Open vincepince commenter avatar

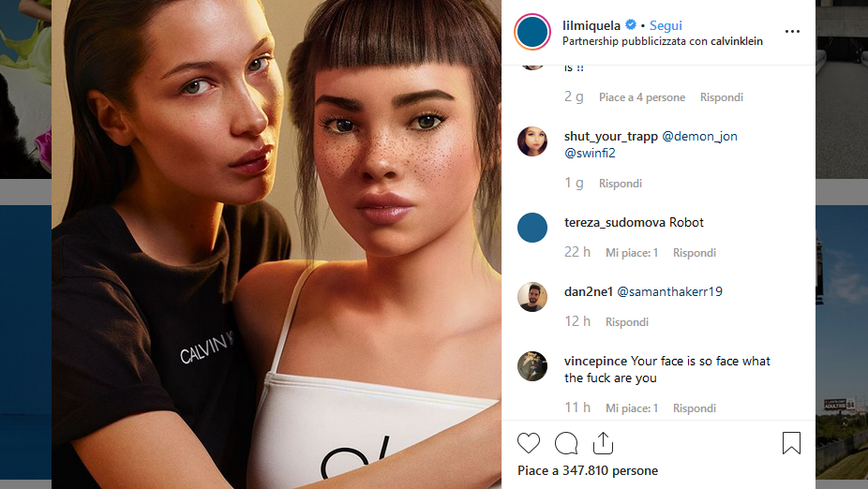(532, 366)
